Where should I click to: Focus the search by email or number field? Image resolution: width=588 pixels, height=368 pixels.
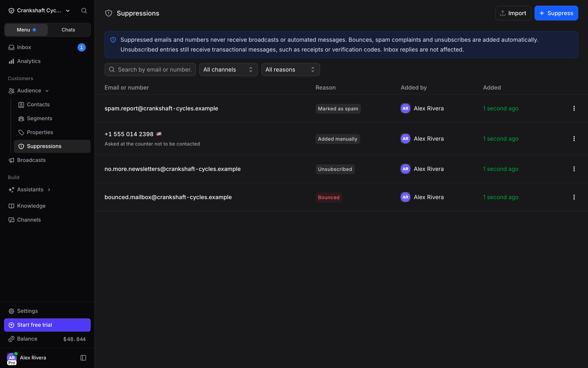150,70
